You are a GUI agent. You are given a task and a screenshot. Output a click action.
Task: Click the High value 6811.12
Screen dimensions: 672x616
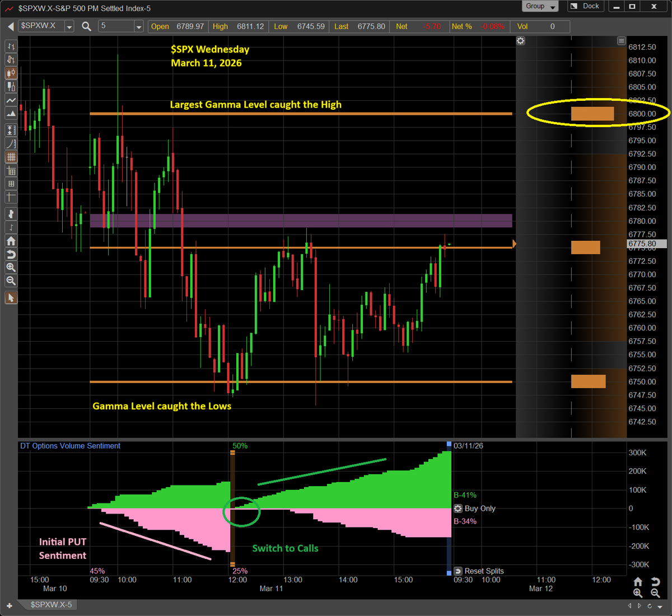click(x=250, y=26)
